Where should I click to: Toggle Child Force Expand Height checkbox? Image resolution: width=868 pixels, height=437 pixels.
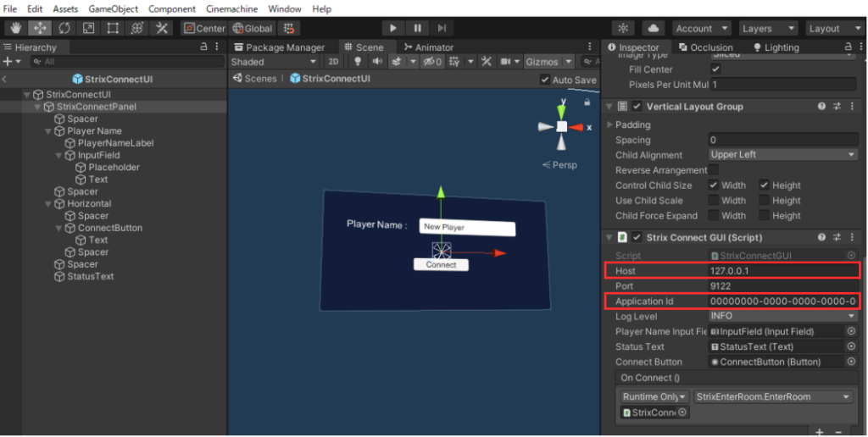pyautogui.click(x=764, y=215)
